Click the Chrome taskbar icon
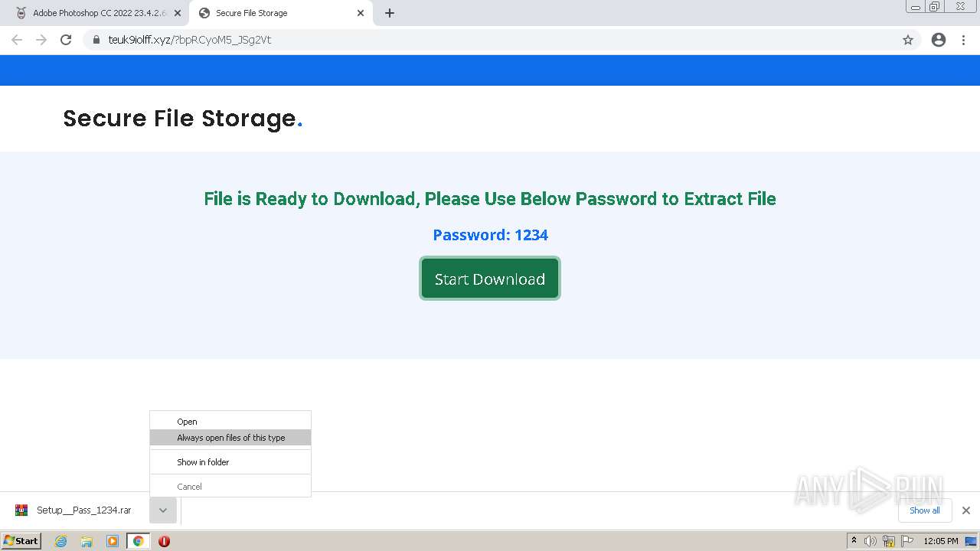The width and height of the screenshot is (980, 551). [138, 541]
